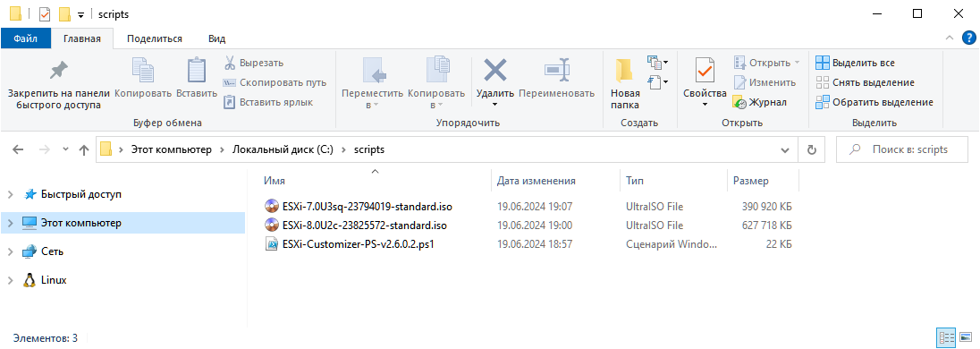Collapse the ribbon with chevron
This screenshot has width=980, height=349.
tap(950, 38)
